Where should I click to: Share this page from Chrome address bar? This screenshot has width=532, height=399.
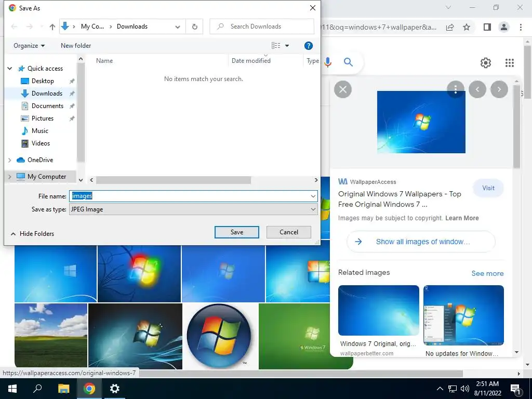point(450,27)
